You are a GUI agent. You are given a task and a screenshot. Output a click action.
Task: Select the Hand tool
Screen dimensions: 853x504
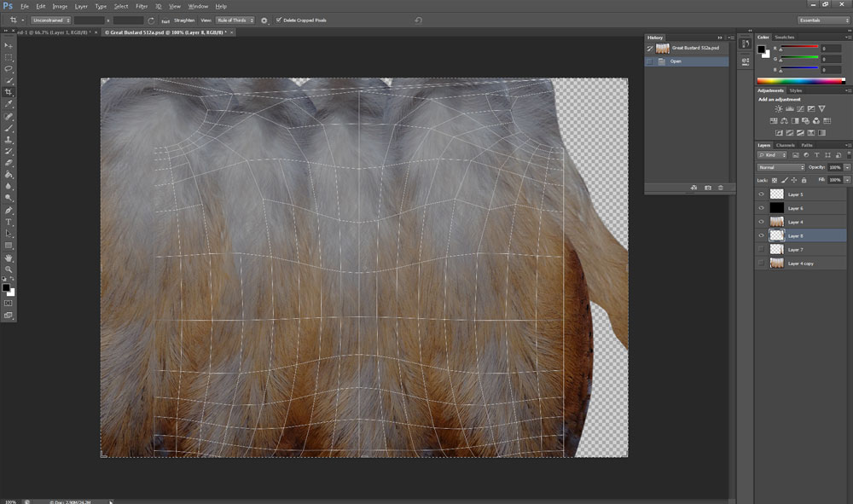9,258
